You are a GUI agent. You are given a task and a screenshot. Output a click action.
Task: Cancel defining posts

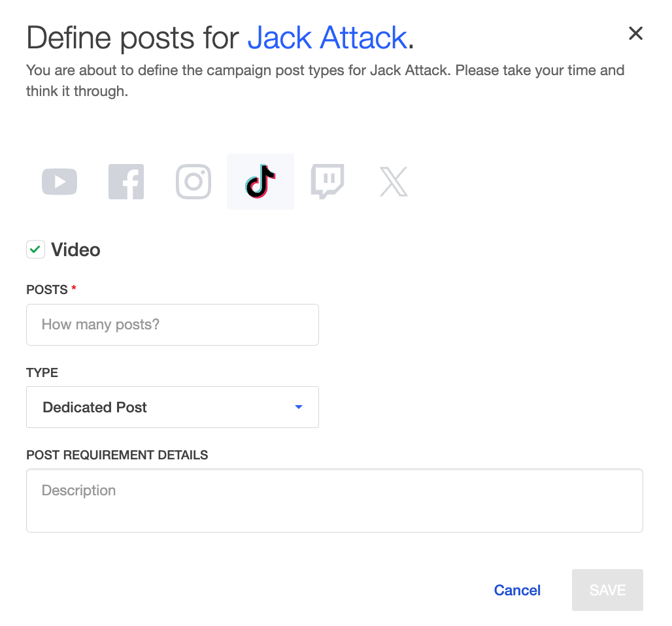point(517,590)
